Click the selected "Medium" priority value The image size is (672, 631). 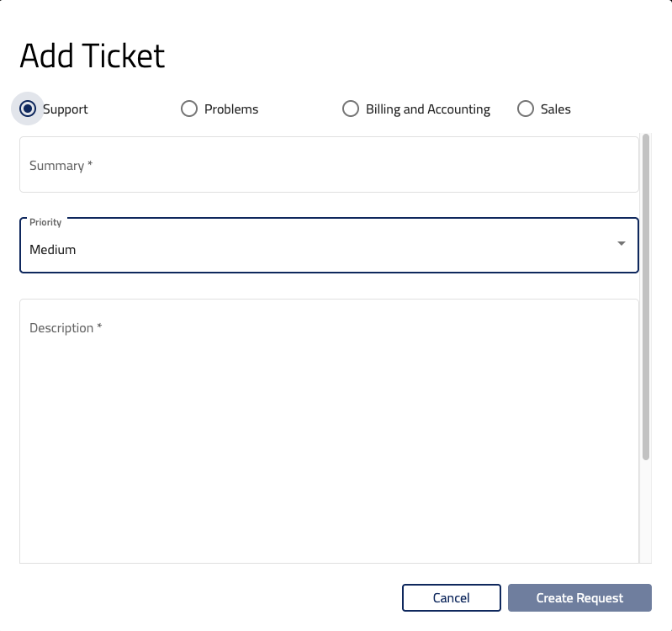[53, 250]
